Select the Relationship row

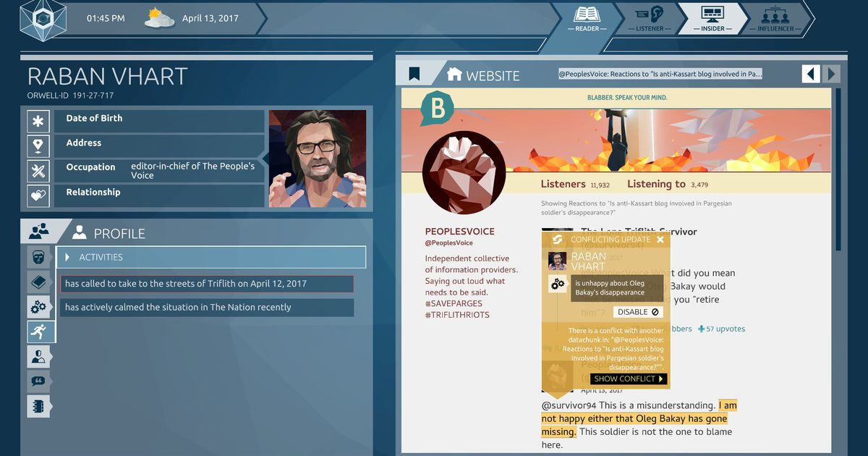point(158,195)
